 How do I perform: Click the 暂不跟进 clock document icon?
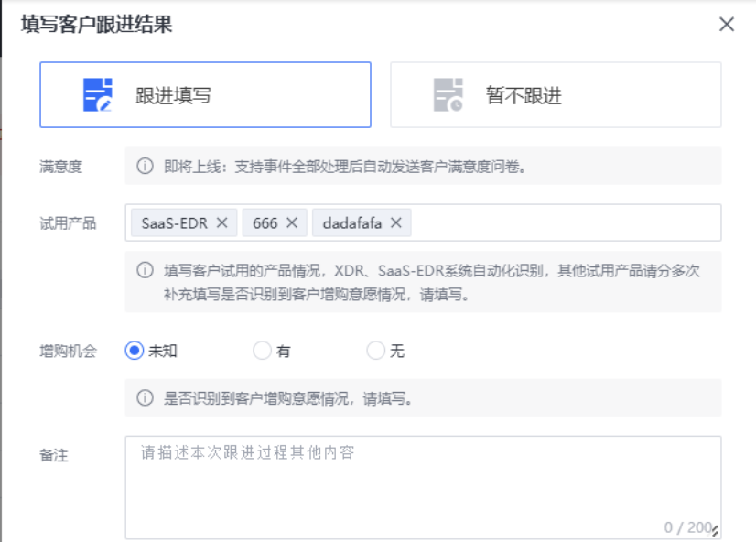[448, 95]
